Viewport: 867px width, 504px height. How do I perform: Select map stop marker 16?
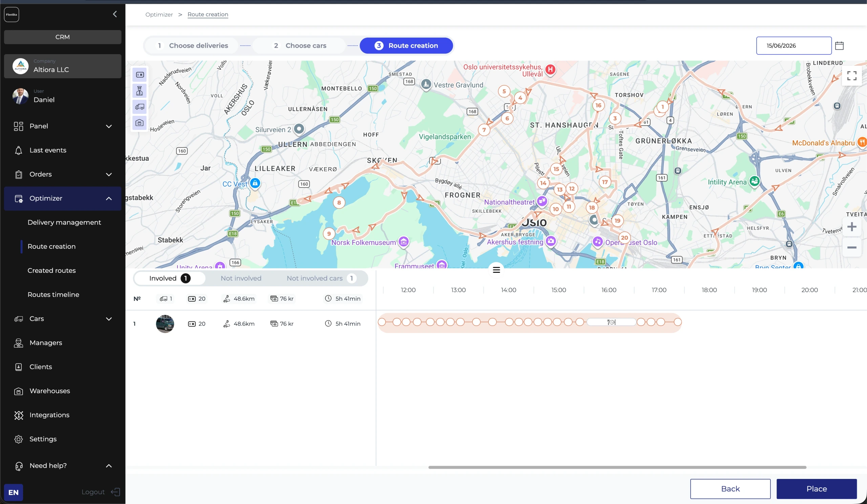(598, 105)
